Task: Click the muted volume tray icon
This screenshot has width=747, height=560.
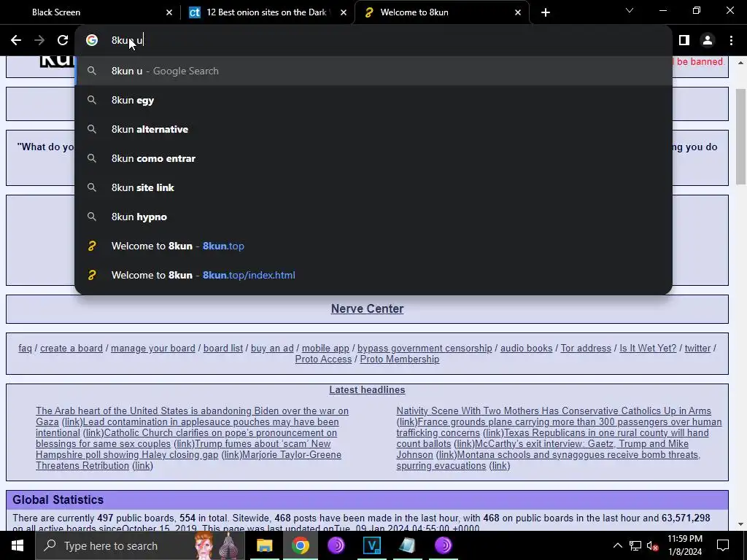Action: (653, 545)
